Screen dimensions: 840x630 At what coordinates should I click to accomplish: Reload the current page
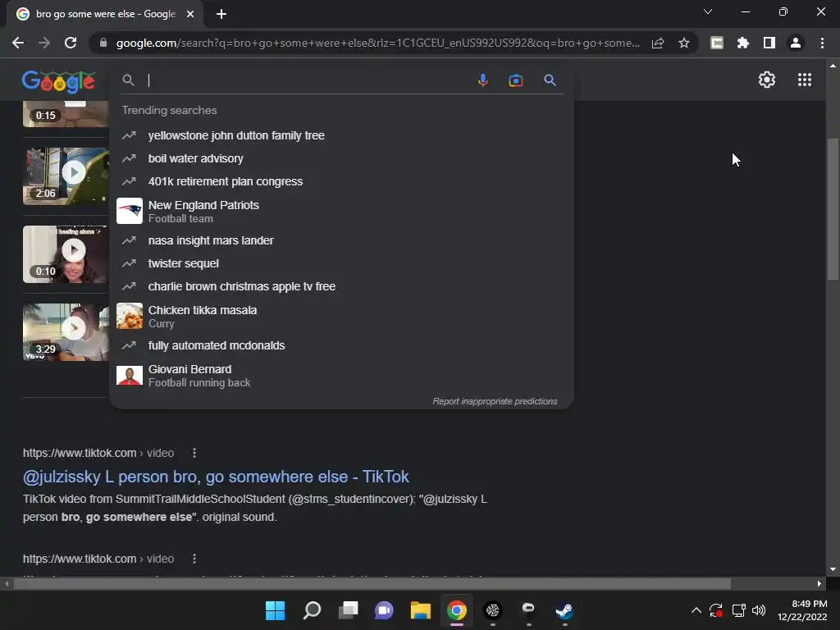coord(71,43)
